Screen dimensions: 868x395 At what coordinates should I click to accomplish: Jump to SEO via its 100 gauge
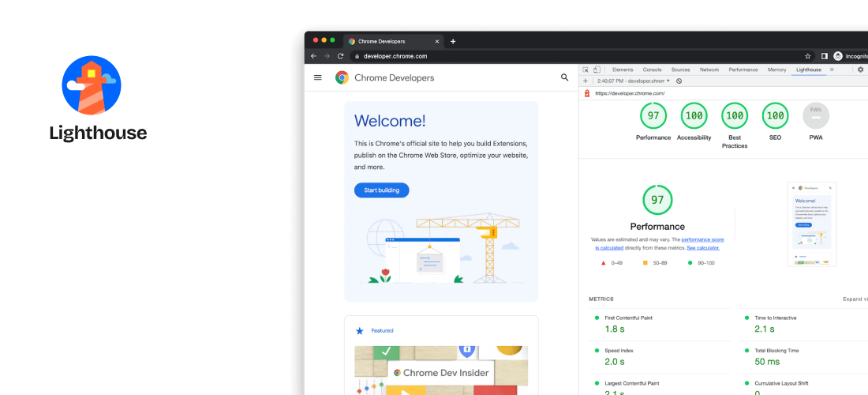775,116
